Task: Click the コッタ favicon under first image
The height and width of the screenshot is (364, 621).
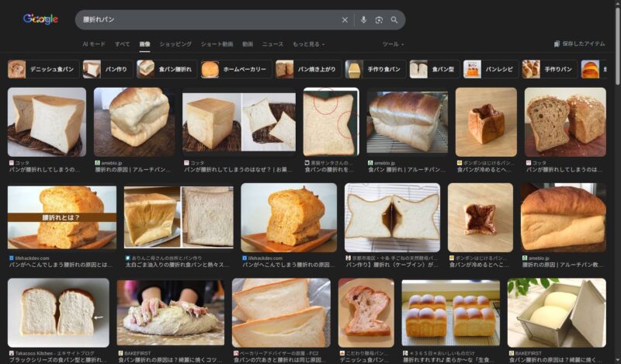Action: [11, 162]
